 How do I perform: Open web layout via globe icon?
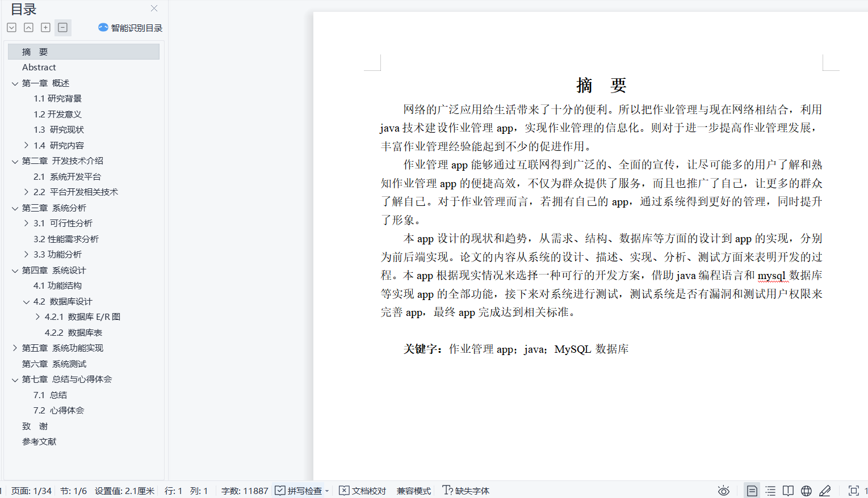pos(806,490)
